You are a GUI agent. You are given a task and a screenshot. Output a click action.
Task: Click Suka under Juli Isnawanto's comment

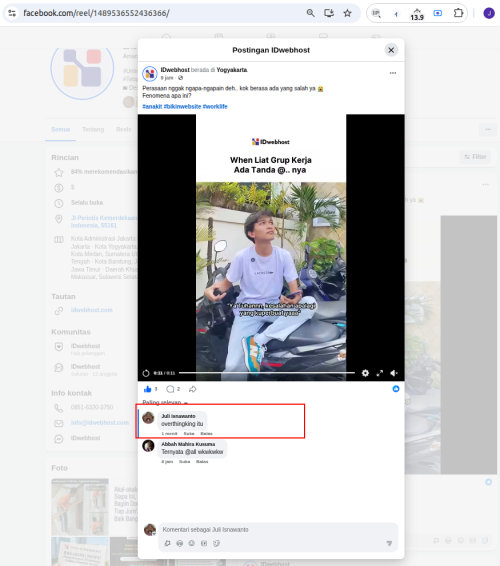[189, 434]
